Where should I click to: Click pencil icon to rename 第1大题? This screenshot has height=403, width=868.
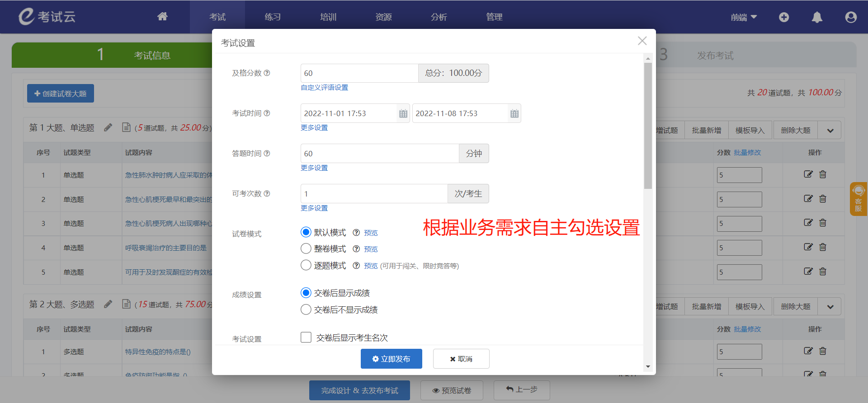(x=108, y=127)
